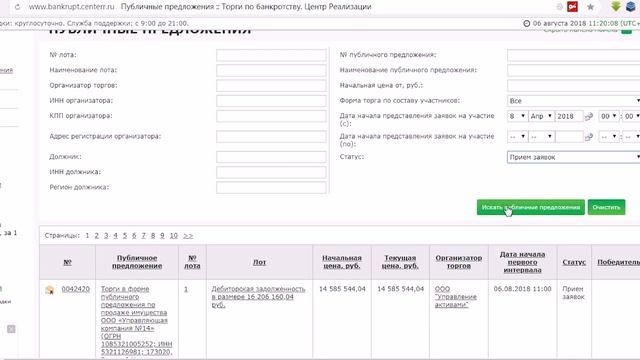Viewport: 640px width, 360px height.
Task: Focus the Наименование лота input field
Action: click(x=271, y=70)
